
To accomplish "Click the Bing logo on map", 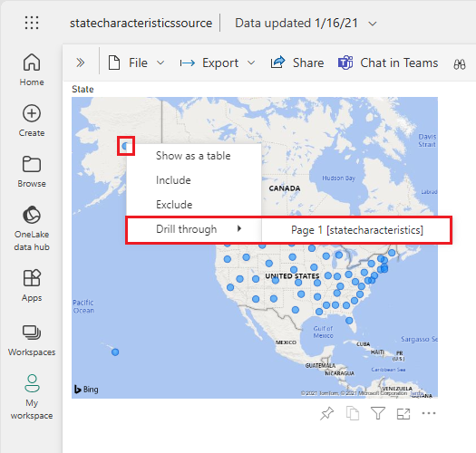I will pos(86,390).
